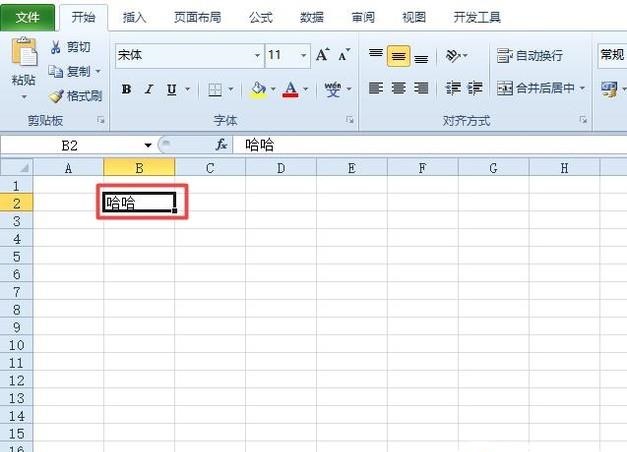Open font (字体) group dialog launcher

(x=349, y=120)
